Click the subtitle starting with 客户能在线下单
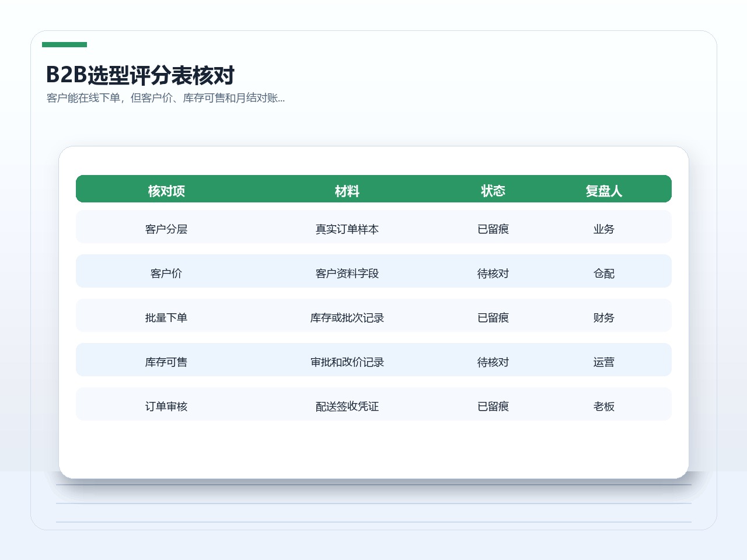The width and height of the screenshot is (747, 560). (166, 98)
